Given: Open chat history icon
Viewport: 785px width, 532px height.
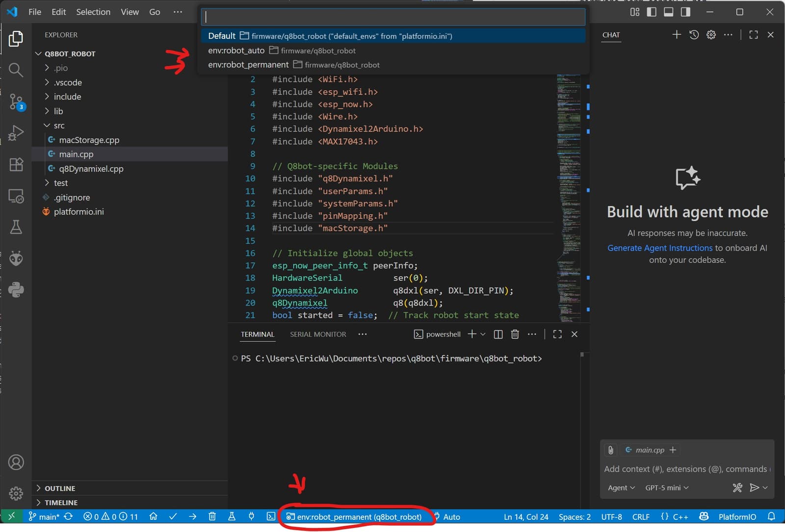Looking at the screenshot, I should [694, 34].
